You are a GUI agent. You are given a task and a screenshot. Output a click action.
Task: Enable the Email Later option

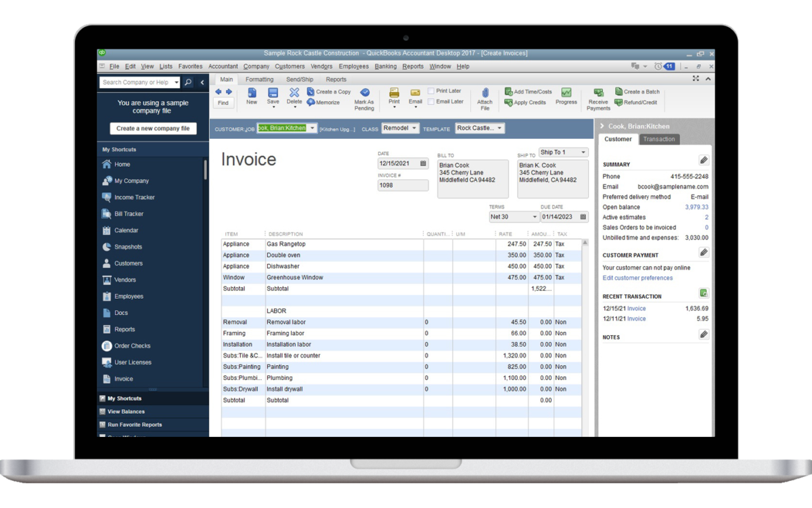point(431,102)
